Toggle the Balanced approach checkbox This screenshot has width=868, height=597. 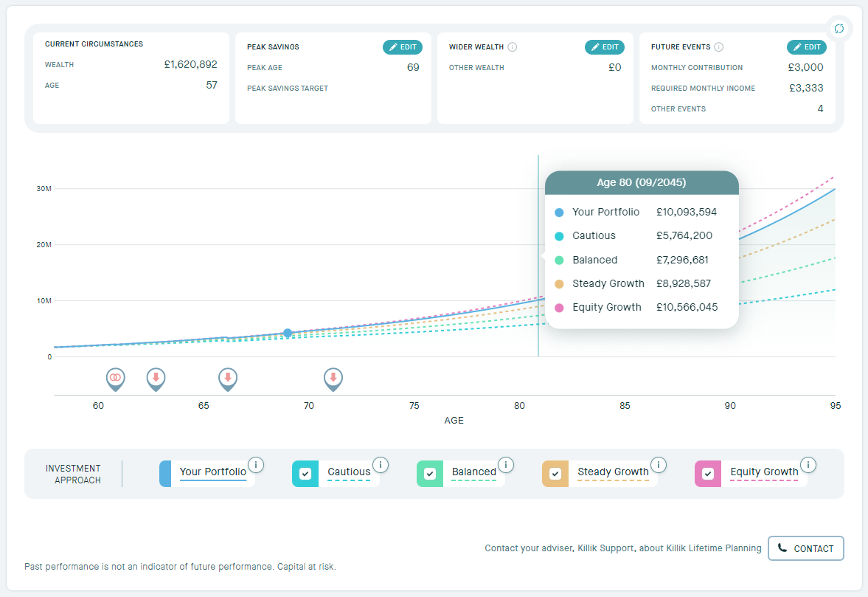430,474
